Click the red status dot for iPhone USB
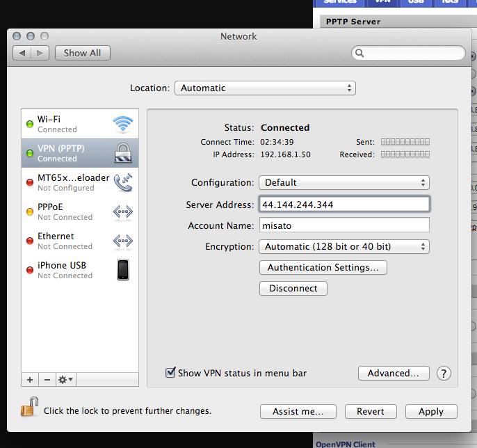The height and width of the screenshot is (448, 477). click(30, 270)
